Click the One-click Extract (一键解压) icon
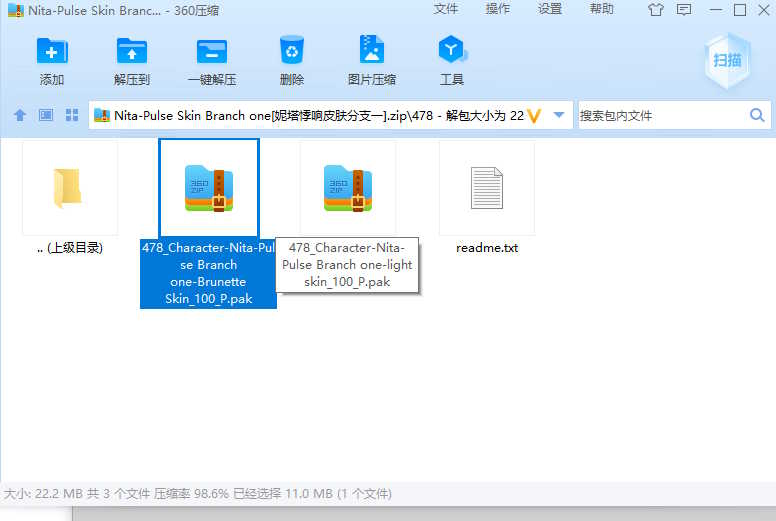This screenshot has width=776, height=521. click(x=211, y=51)
